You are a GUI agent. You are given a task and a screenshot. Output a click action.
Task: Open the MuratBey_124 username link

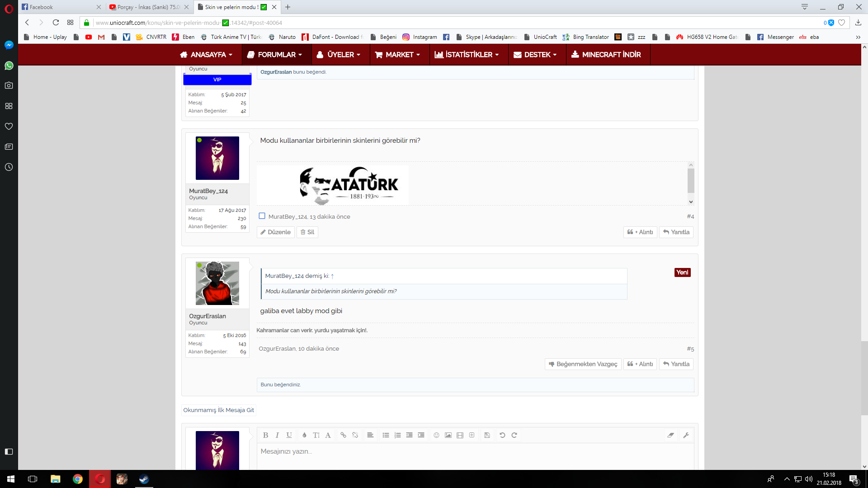click(x=208, y=191)
